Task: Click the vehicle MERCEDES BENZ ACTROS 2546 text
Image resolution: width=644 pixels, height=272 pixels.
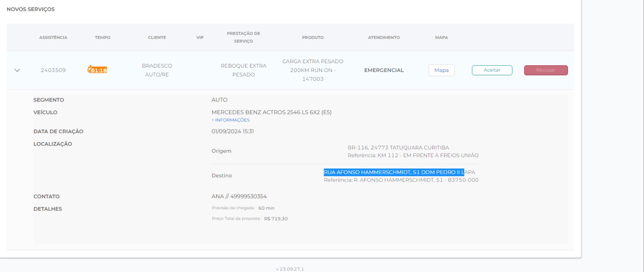Action: pyautogui.click(x=272, y=112)
